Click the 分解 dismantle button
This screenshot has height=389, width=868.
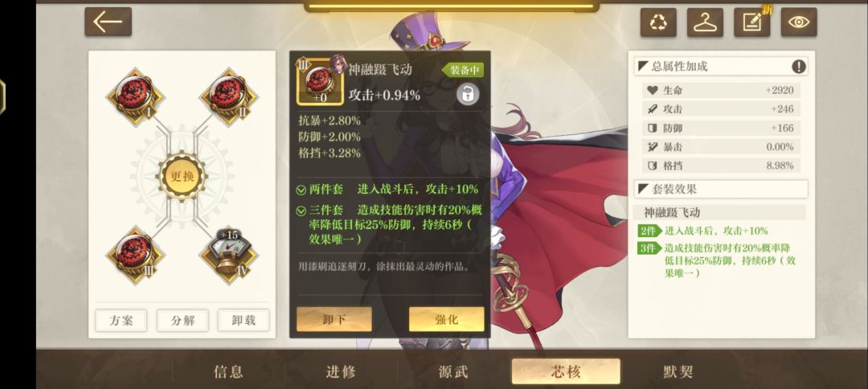pyautogui.click(x=182, y=321)
